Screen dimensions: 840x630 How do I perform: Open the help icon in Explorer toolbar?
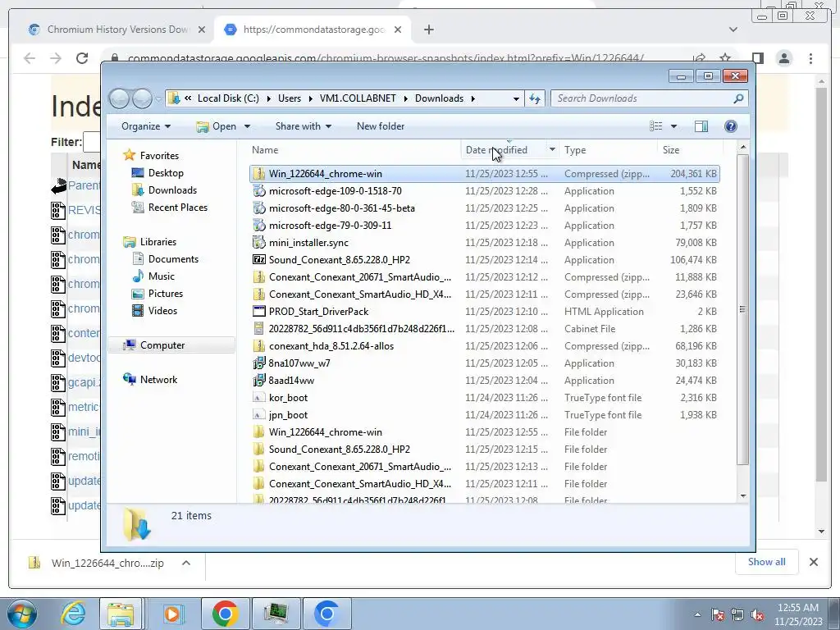coord(730,126)
